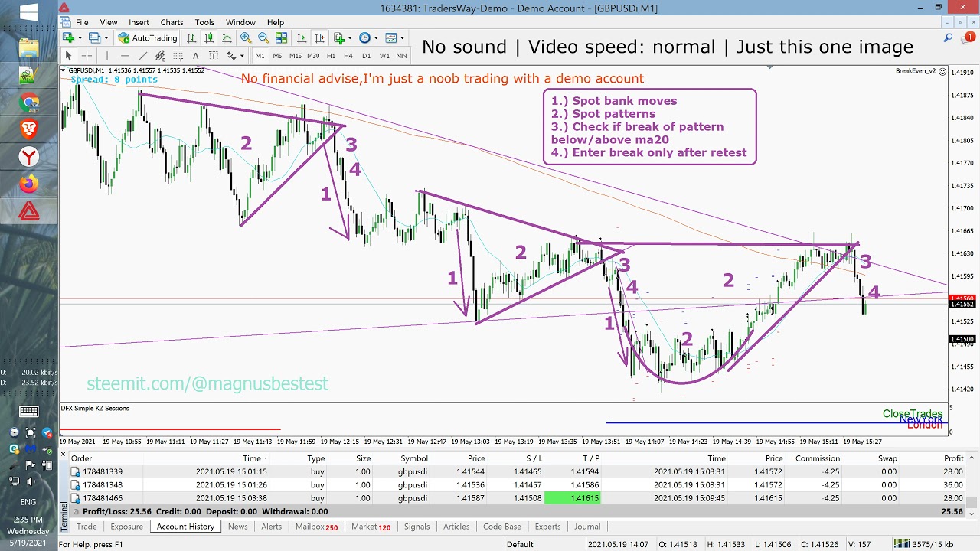
Task: Zoom in on the chart
Action: (246, 37)
